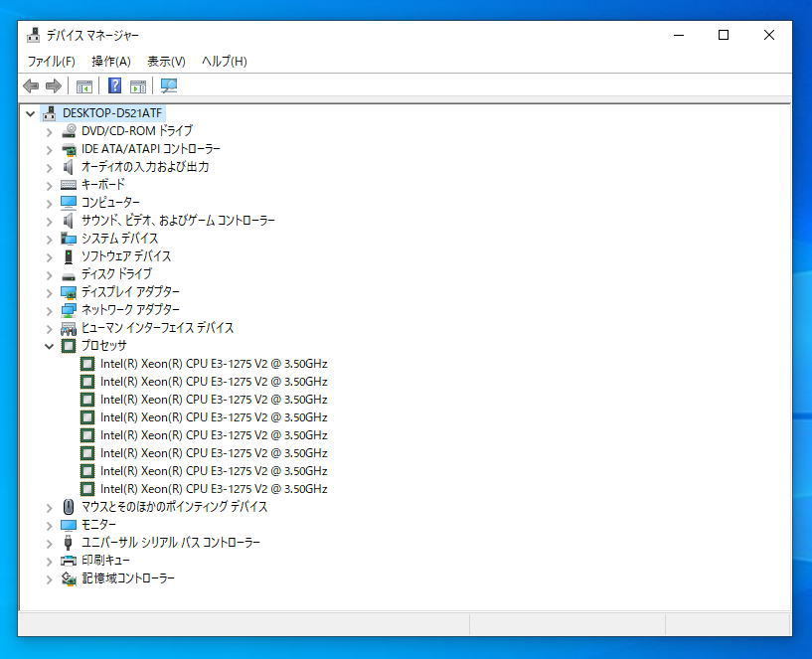Select the DESKTOP-D521ATF computer name

(112, 113)
